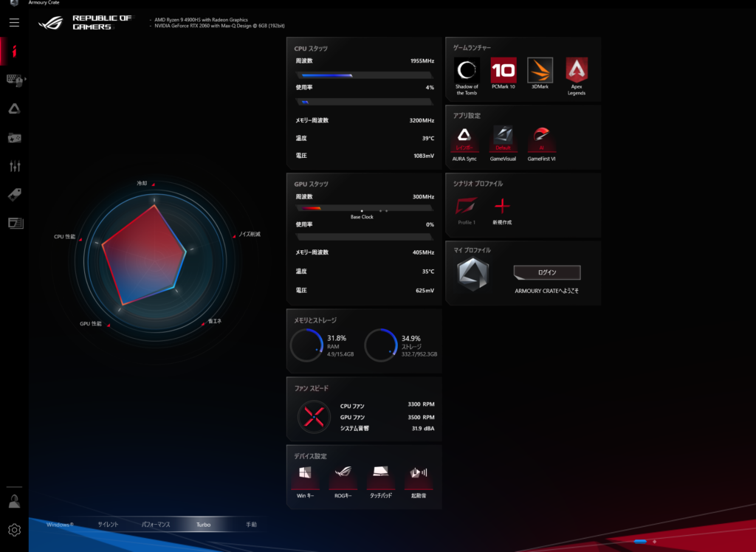Click the 1083mV CPU voltage value

pyautogui.click(x=424, y=156)
